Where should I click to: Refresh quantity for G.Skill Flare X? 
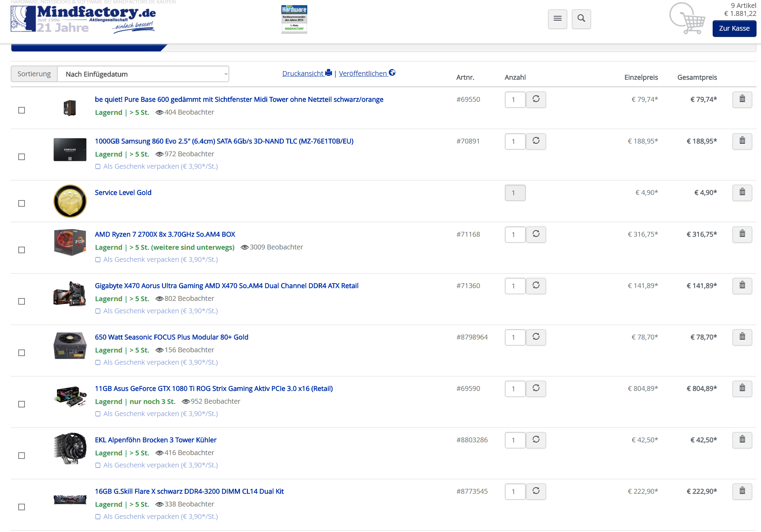(536, 491)
